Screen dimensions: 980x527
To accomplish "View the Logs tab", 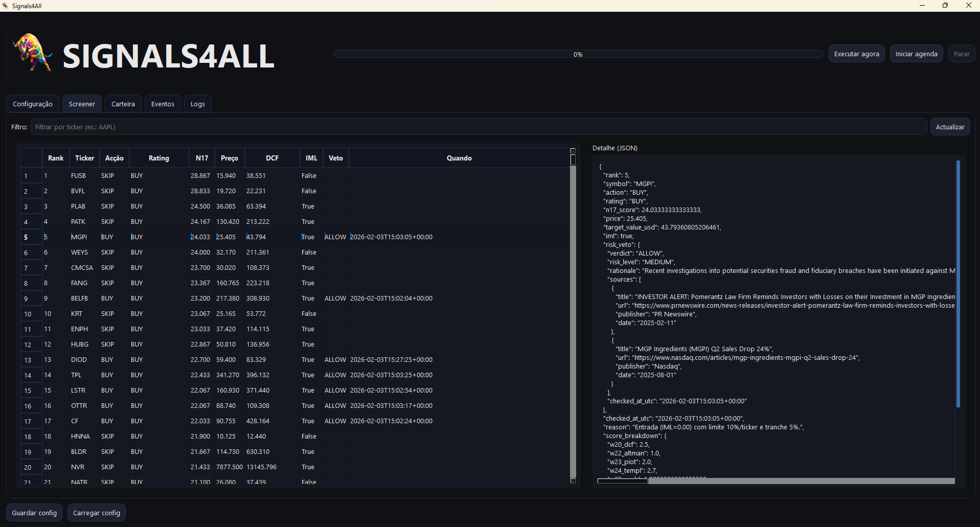I will [197, 104].
